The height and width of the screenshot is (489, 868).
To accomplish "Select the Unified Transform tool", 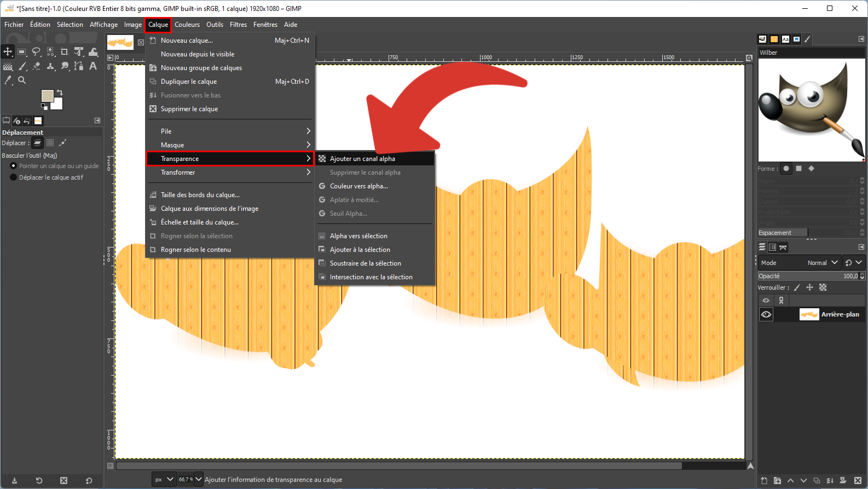I will pyautogui.click(x=79, y=51).
